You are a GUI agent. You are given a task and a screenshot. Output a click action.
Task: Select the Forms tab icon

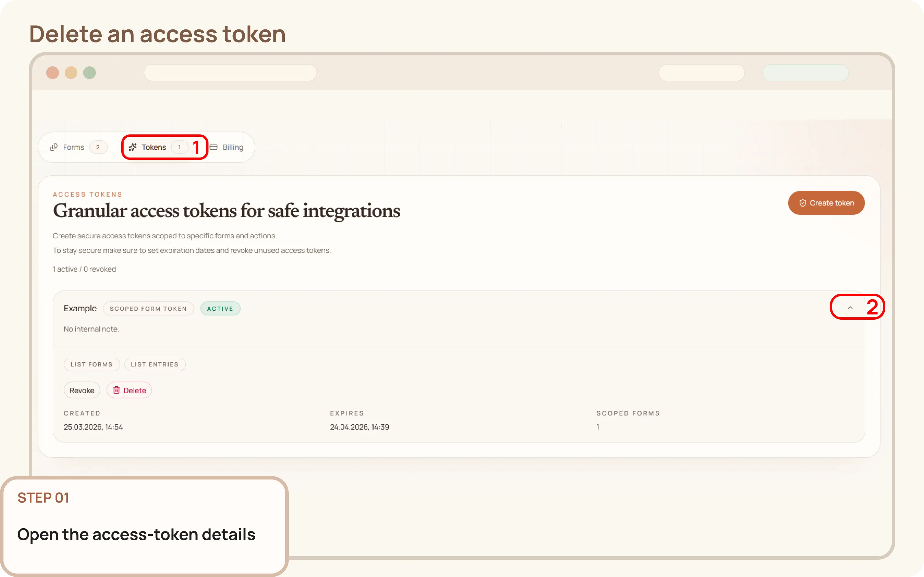pyautogui.click(x=54, y=147)
